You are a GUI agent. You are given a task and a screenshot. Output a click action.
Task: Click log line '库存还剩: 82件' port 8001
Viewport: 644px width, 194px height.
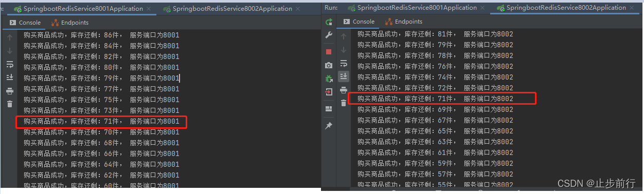(x=101, y=56)
